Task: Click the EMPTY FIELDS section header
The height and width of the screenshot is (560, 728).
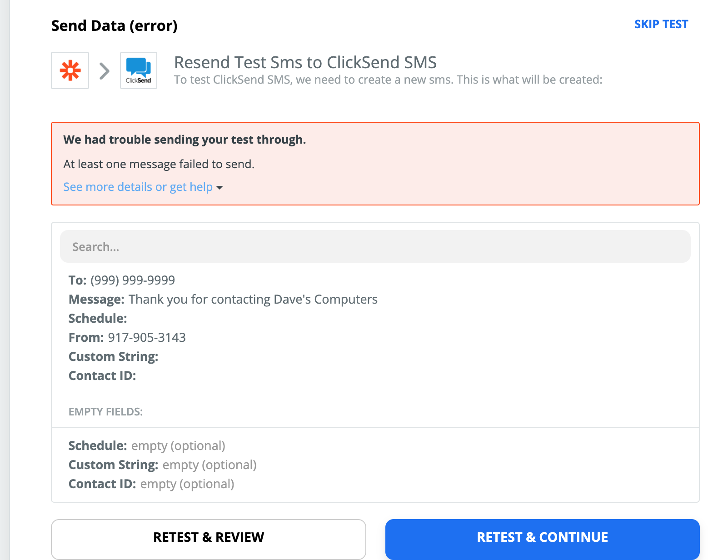Action: click(106, 412)
